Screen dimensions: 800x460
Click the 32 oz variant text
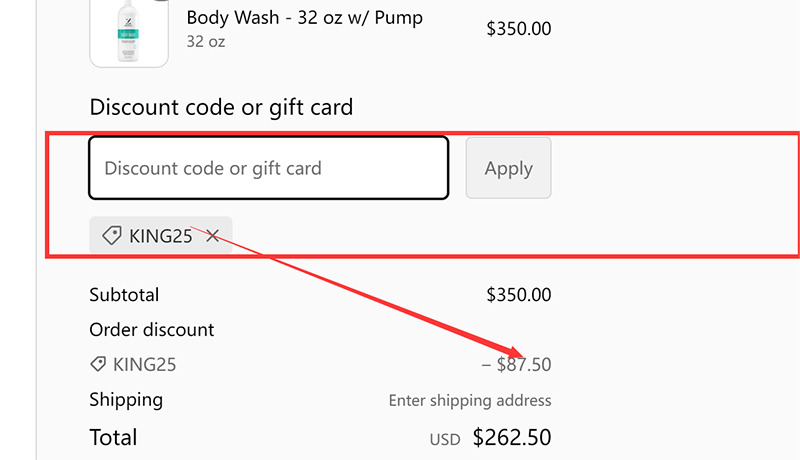[206, 42]
